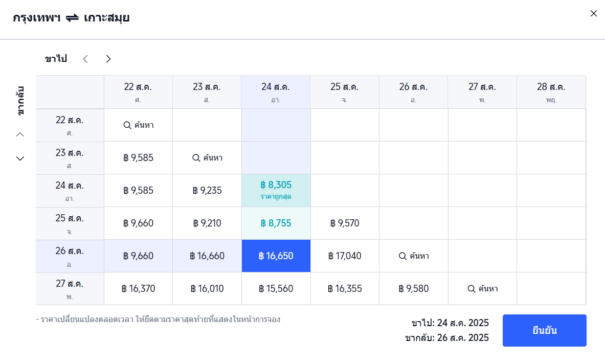This screenshot has width=605, height=364.
Task: Click the 25 ส.ค. departure column header
Action: coord(345,92)
